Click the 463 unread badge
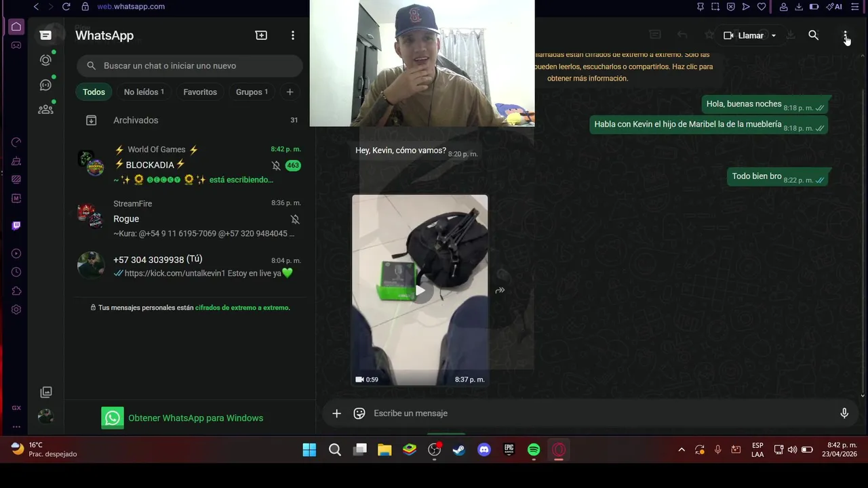Screen dimensions: 868x488 pos(293,165)
